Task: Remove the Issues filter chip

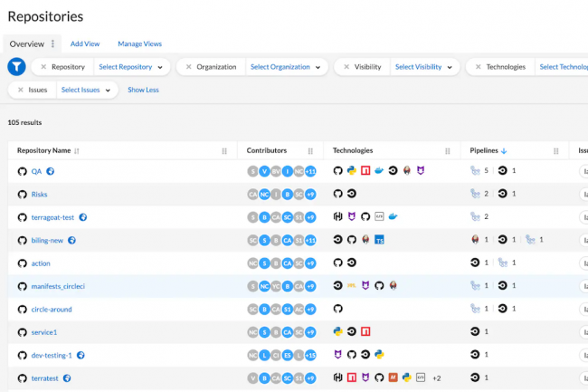Action: (x=21, y=91)
